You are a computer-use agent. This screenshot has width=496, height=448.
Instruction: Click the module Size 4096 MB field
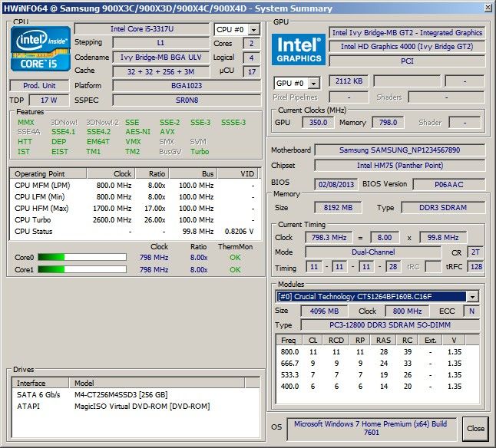324,311
